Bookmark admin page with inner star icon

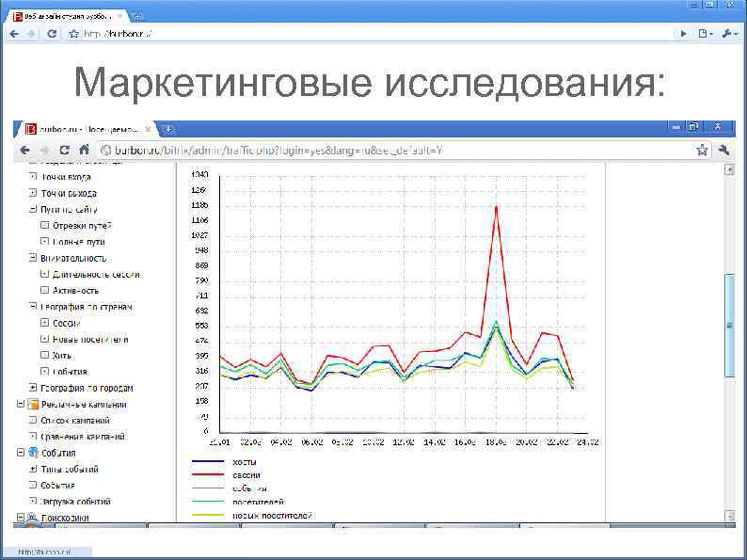(x=702, y=151)
